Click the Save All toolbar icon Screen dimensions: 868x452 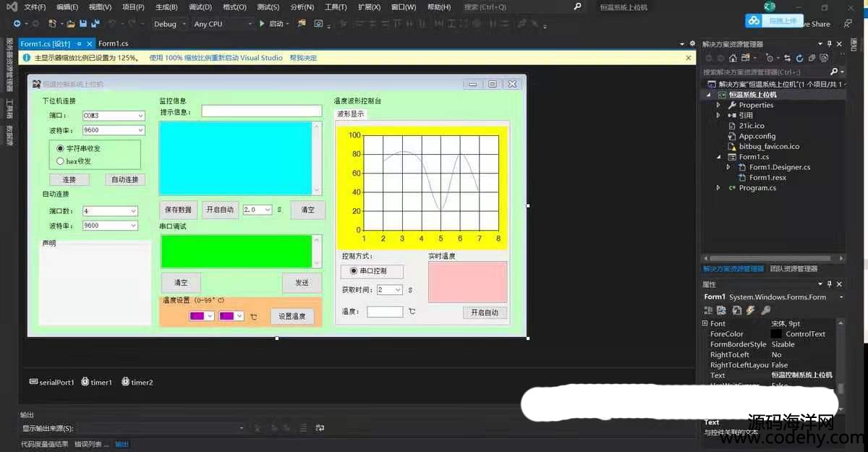(96, 24)
